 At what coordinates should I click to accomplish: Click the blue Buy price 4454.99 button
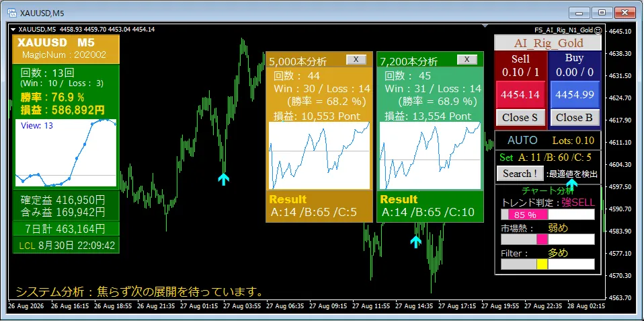(x=575, y=94)
